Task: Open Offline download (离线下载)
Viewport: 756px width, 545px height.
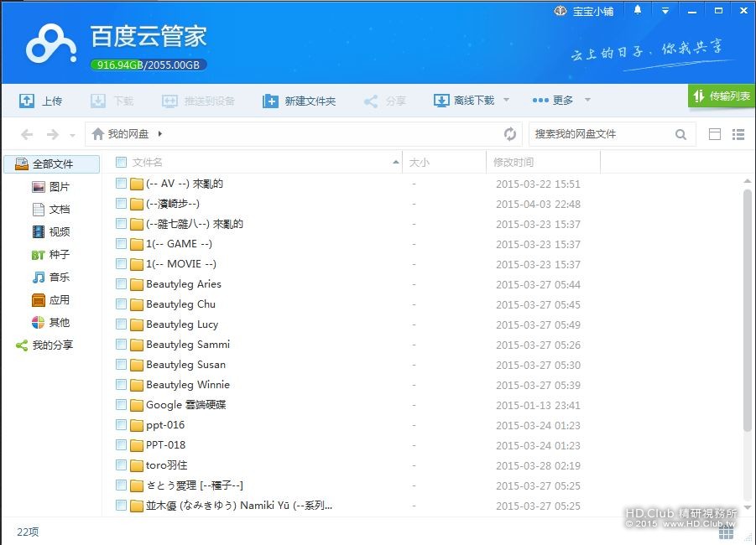Action: 464,101
